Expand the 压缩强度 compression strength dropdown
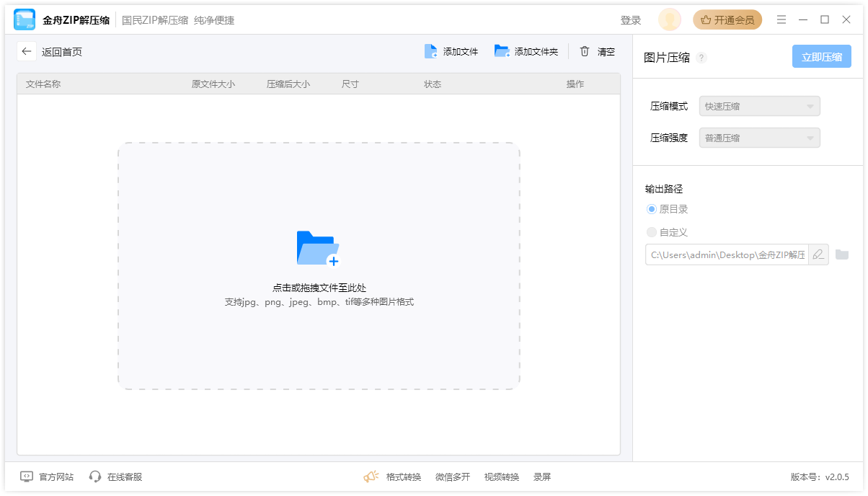 point(759,138)
